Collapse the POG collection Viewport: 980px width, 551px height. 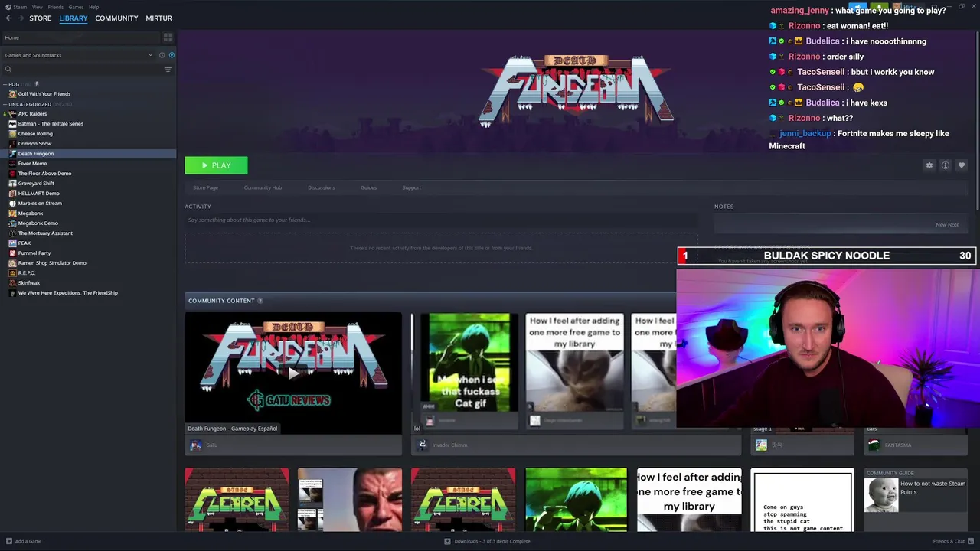click(x=5, y=84)
